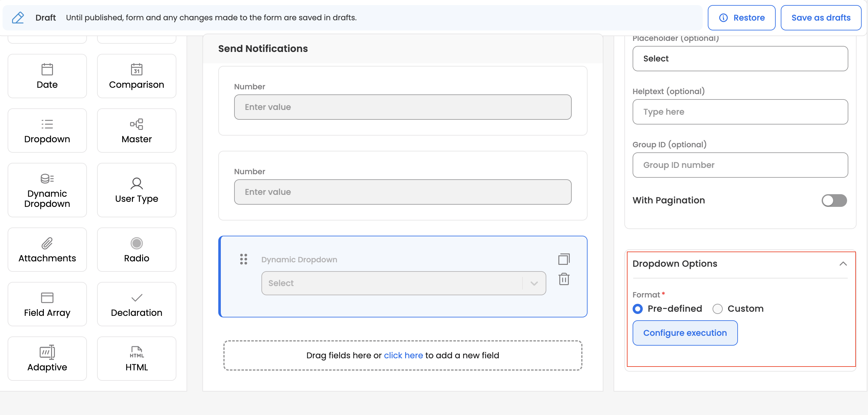Follow the 'click here' link to add field
This screenshot has width=868, height=415.
pos(403,355)
